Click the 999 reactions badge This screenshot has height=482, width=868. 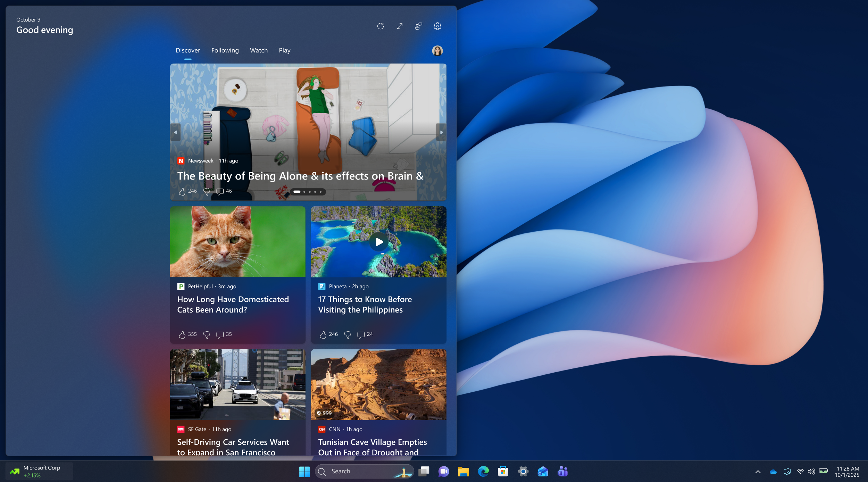coord(324,413)
